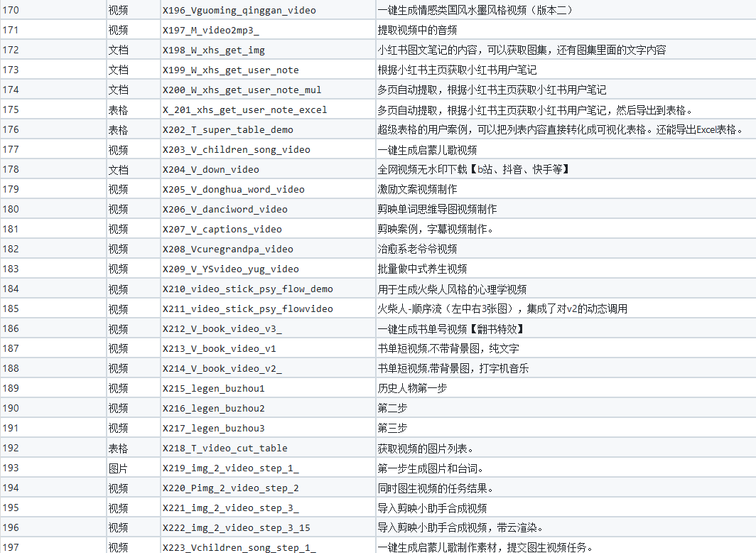Select description 第二步
The width and height of the screenshot is (756, 553).
392,409
